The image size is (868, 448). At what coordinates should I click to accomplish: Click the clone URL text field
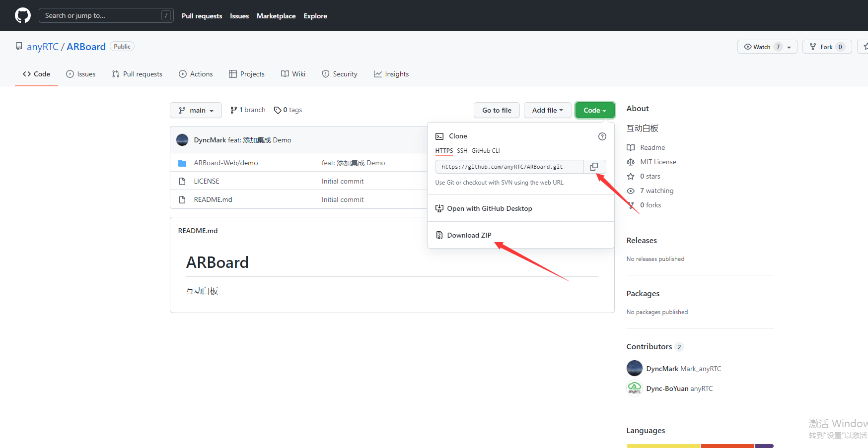(509, 167)
